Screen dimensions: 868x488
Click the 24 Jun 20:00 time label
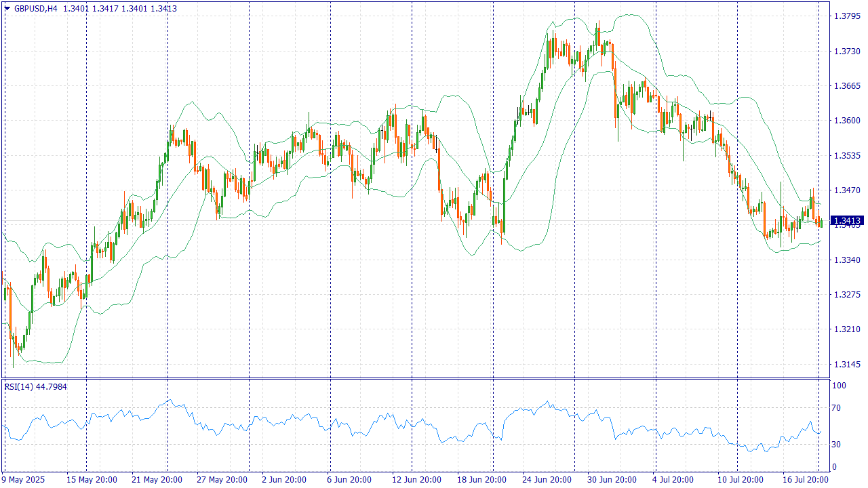coord(546,480)
